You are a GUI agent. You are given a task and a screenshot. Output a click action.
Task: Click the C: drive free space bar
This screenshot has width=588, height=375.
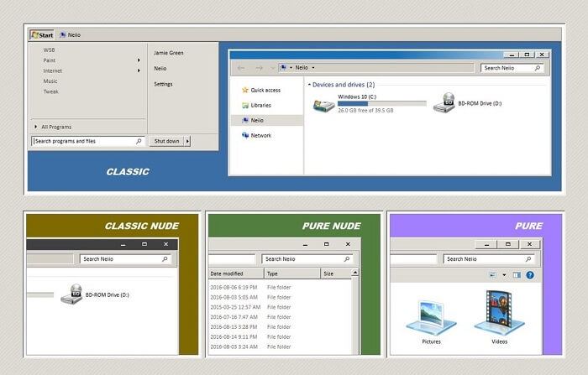pos(381,103)
